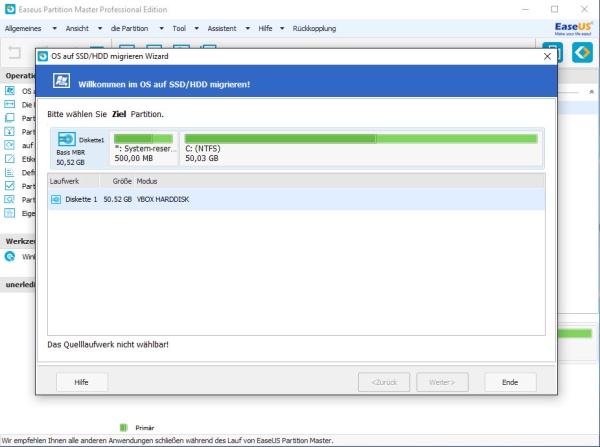Click the green Primär legend swatch

[123, 427]
